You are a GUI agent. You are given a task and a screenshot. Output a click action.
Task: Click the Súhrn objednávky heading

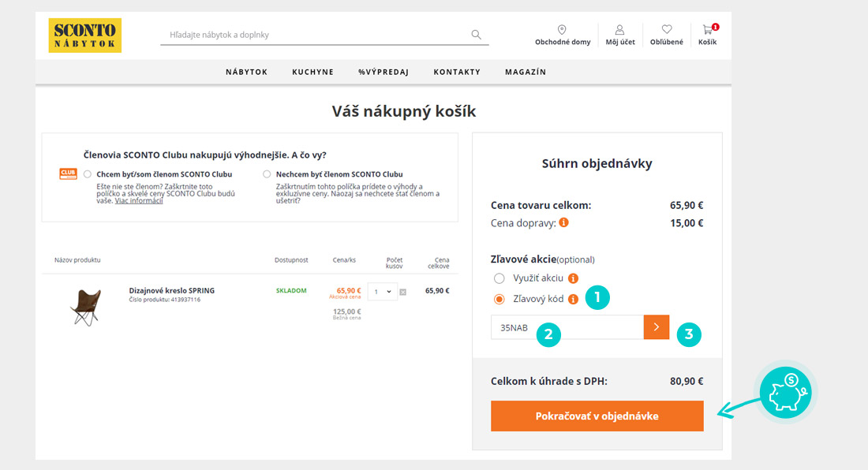597,163
